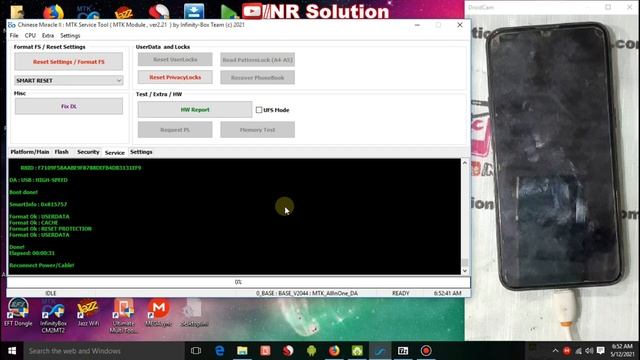Open active Chinese Miracle taskbar icon
This screenshot has width=640, height=360.
(380, 351)
